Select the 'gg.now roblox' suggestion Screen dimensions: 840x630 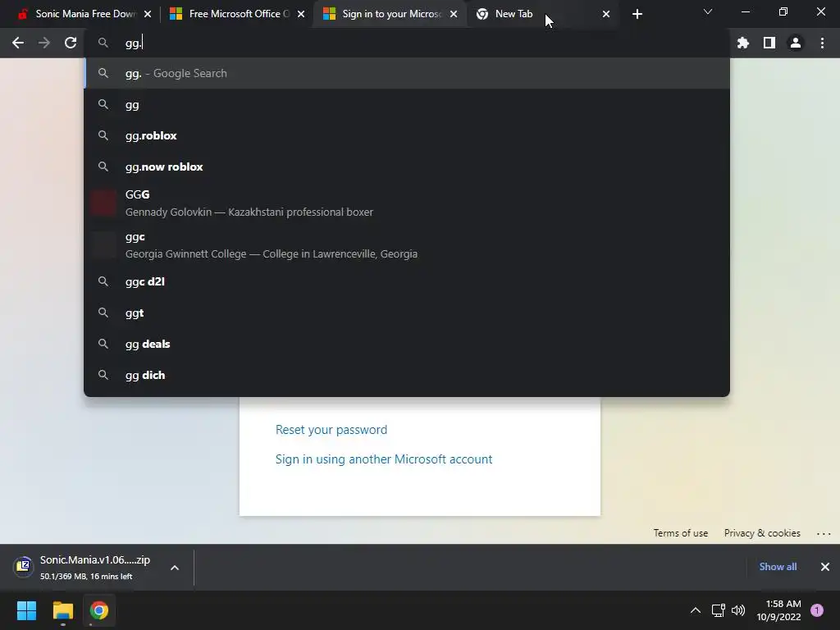(407, 167)
